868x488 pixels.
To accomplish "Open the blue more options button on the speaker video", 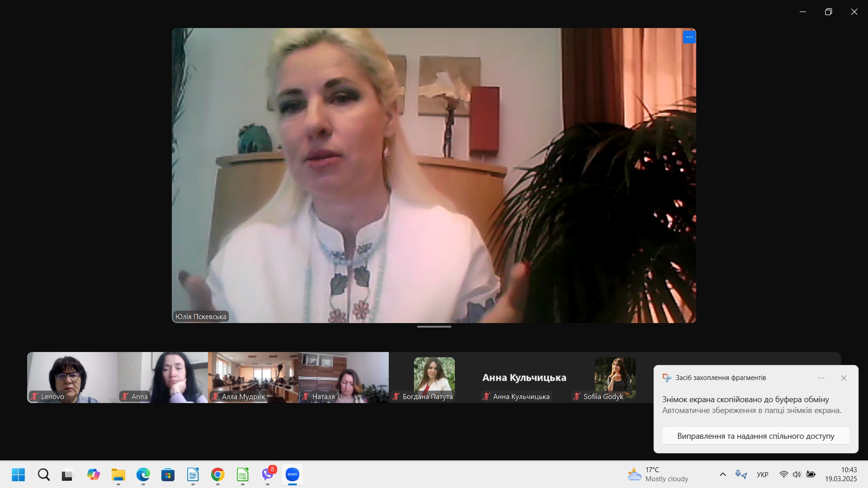I will [689, 37].
